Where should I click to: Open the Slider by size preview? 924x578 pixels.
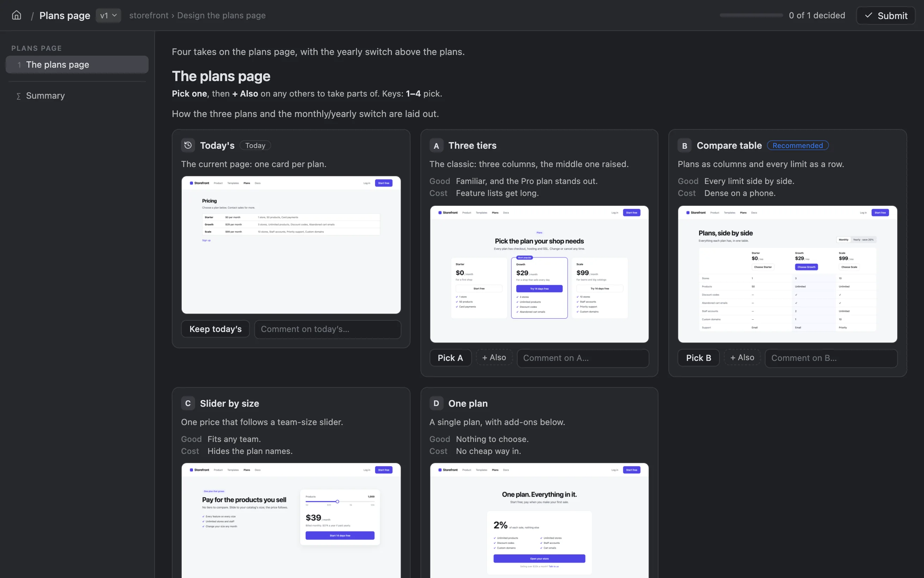click(x=291, y=520)
